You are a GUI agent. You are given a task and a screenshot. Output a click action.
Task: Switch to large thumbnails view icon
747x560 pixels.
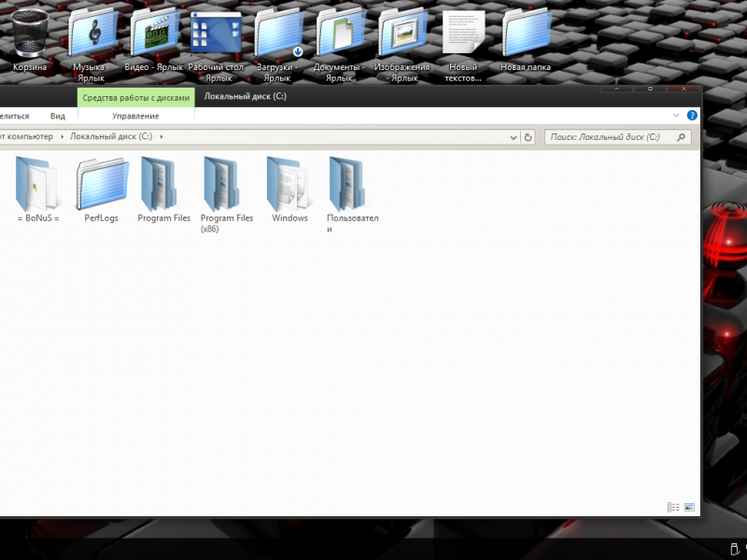click(689, 507)
